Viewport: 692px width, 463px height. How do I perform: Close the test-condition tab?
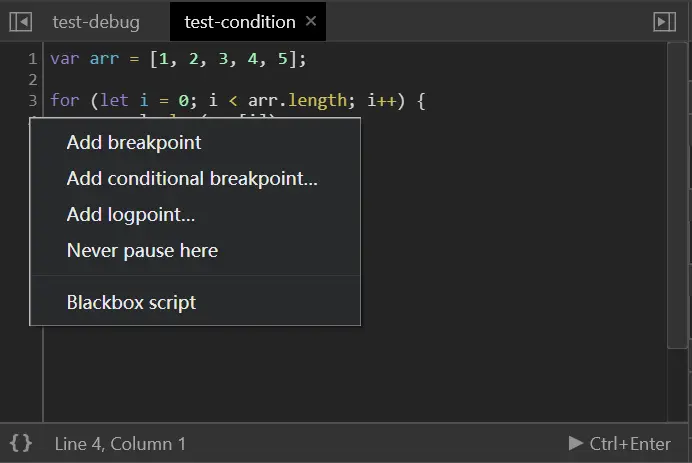[x=311, y=21]
